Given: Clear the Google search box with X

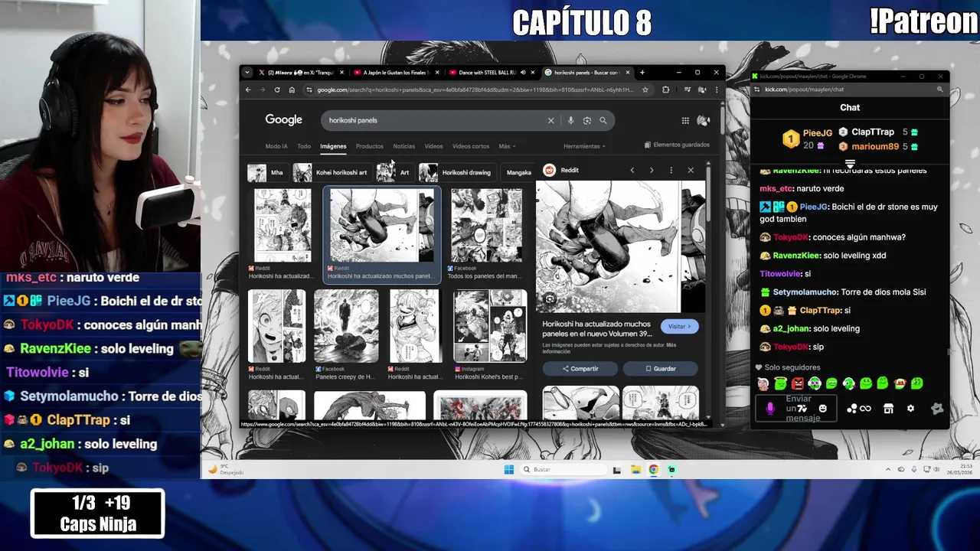Looking at the screenshot, I should (x=550, y=120).
